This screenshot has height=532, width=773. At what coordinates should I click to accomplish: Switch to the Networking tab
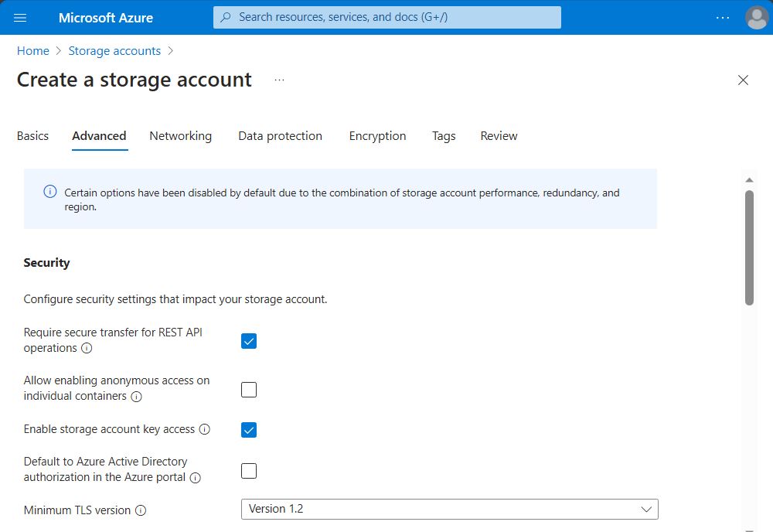click(x=180, y=136)
